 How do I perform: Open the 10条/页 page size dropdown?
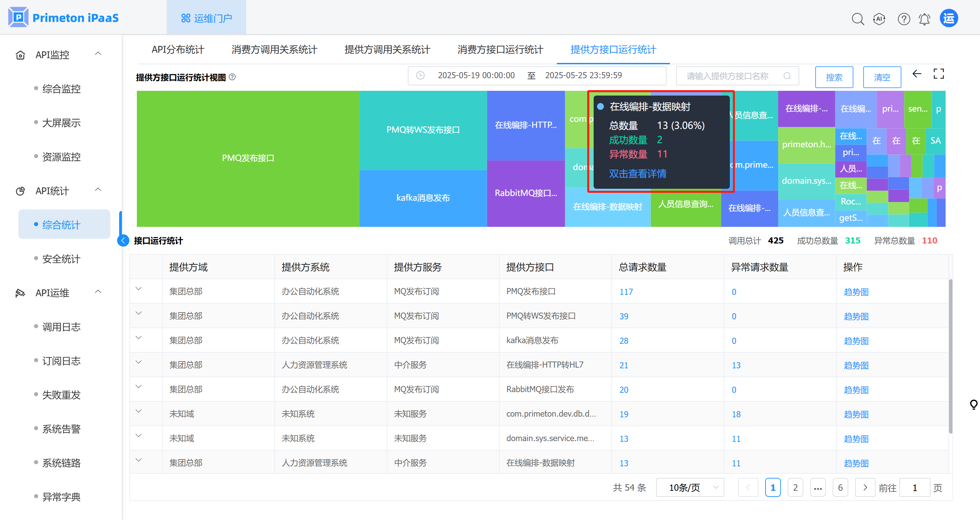click(690, 487)
